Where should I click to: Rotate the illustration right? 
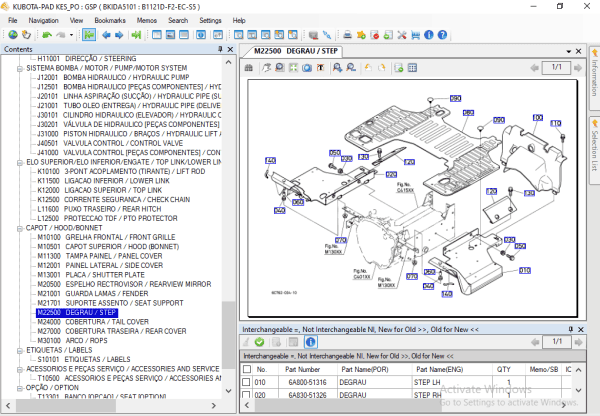[382, 68]
